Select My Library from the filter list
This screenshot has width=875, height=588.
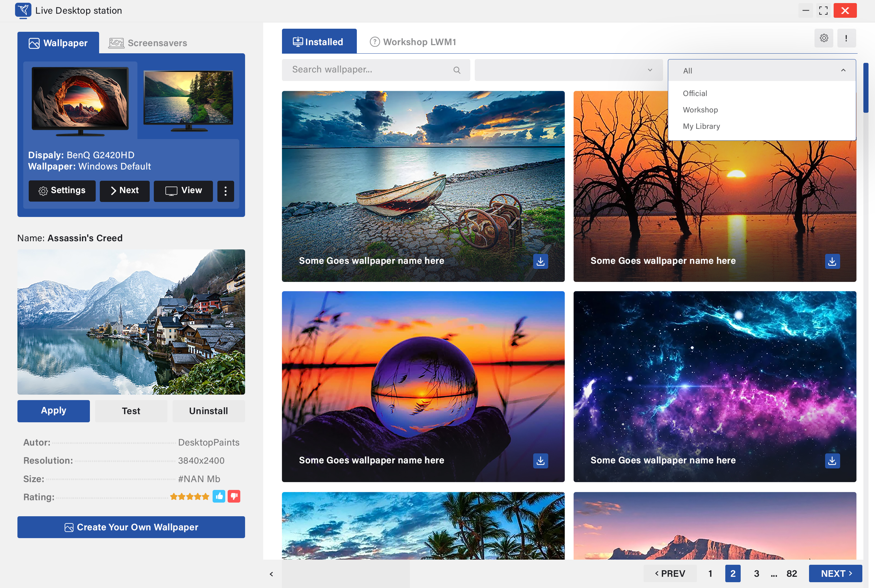point(701,126)
